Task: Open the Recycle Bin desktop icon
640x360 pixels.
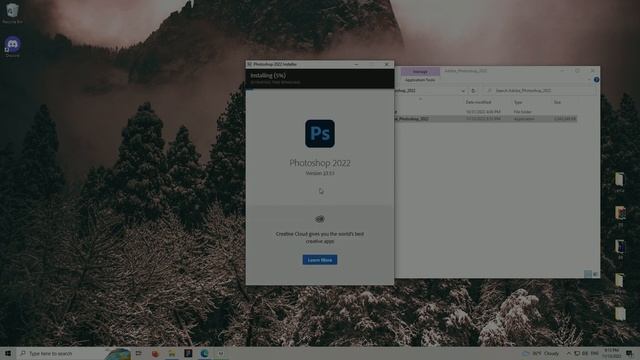Action: (12, 13)
